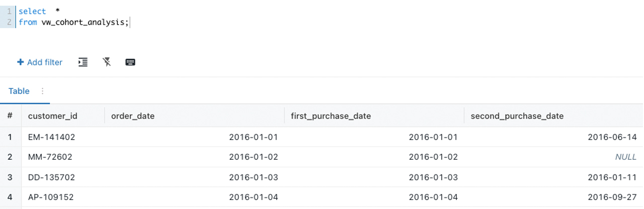Click the first_purchase_date column header
644x209 pixels.
(331, 116)
